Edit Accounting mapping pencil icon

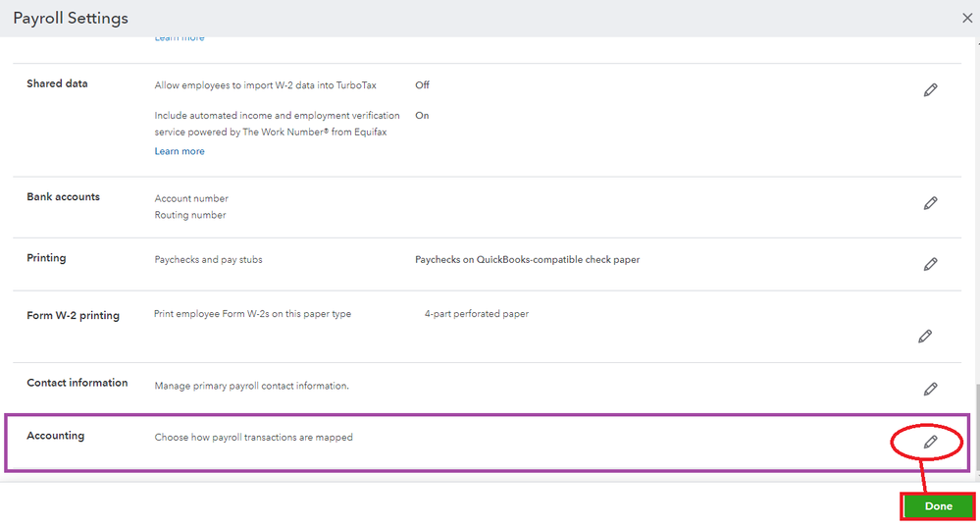point(930,442)
